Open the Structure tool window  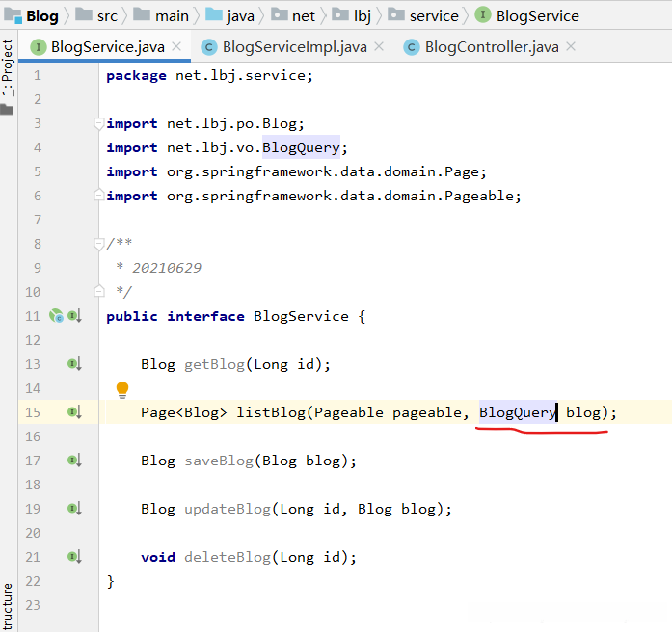8,607
